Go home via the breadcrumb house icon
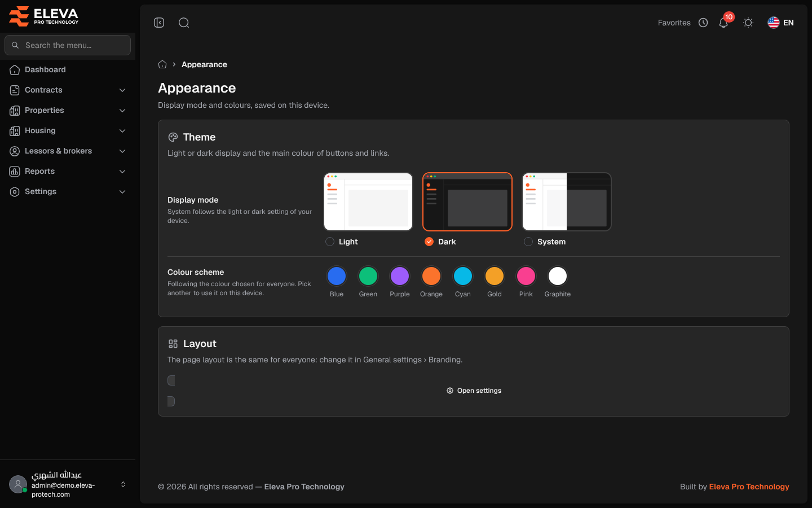The image size is (812, 508). 162,64
